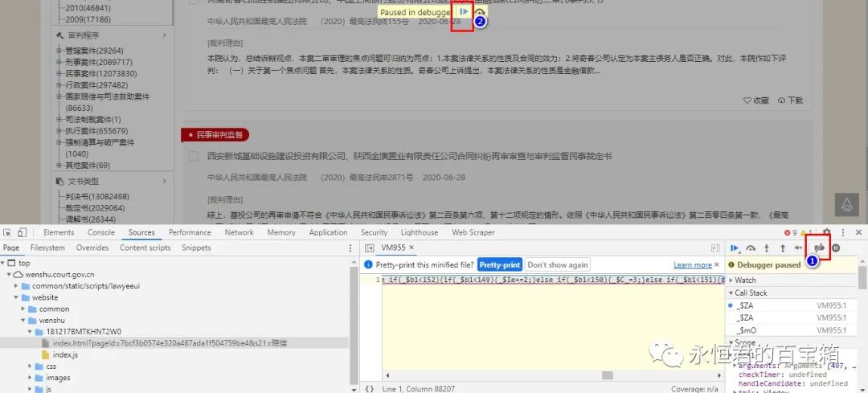868x393 pixels.
Task: Collapse the website folder
Action: point(17,297)
